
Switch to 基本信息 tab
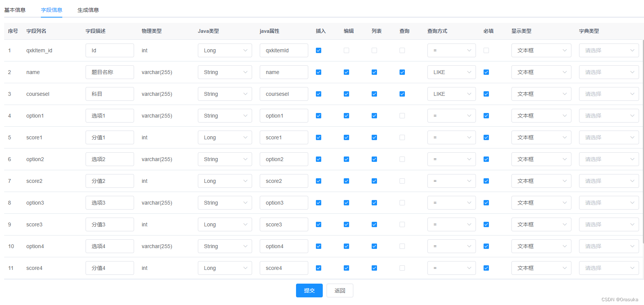[15, 10]
